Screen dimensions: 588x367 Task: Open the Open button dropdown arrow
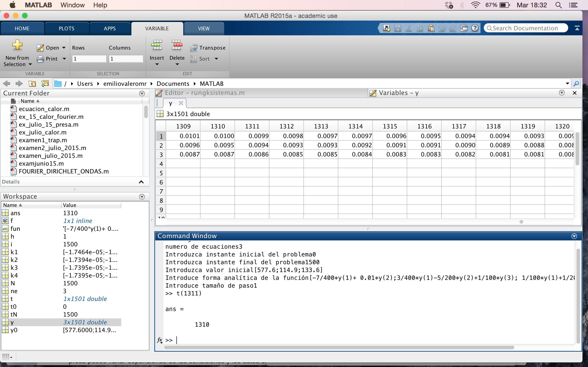tap(64, 48)
